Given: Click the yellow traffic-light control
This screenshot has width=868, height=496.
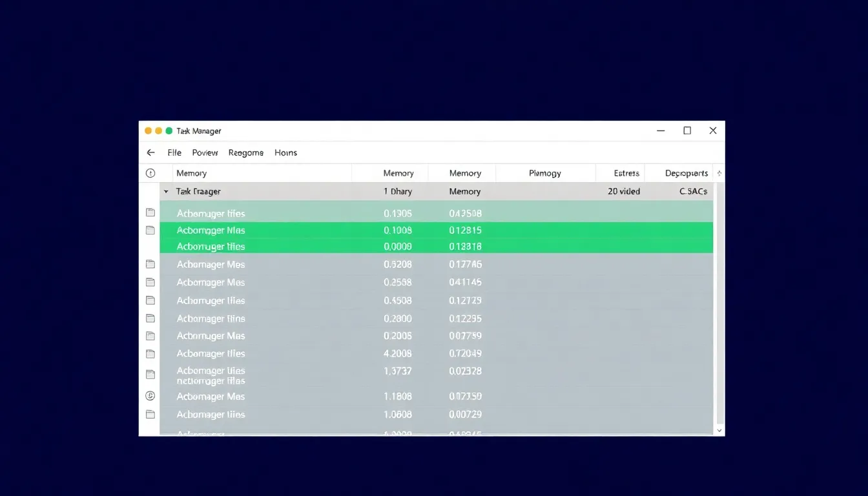Looking at the screenshot, I should pos(157,130).
